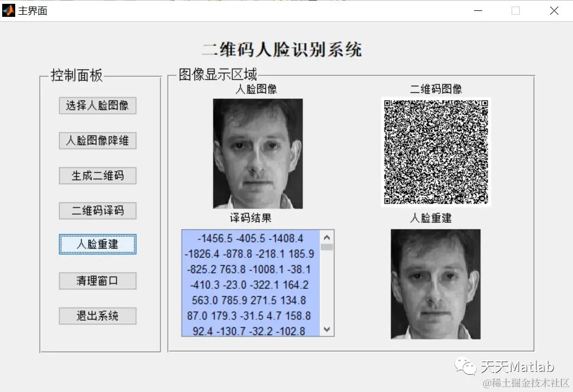Clear the window with 清理窗口
This screenshot has width=573, height=392.
click(97, 281)
